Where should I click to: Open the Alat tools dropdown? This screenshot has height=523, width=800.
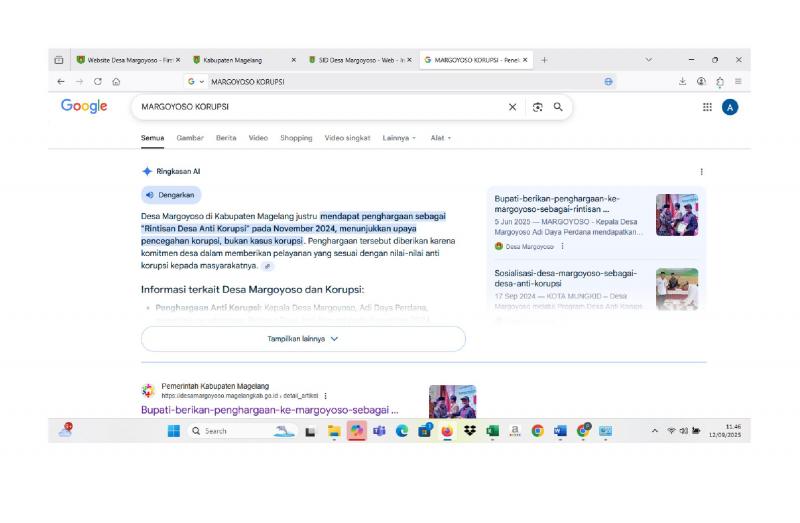click(441, 138)
